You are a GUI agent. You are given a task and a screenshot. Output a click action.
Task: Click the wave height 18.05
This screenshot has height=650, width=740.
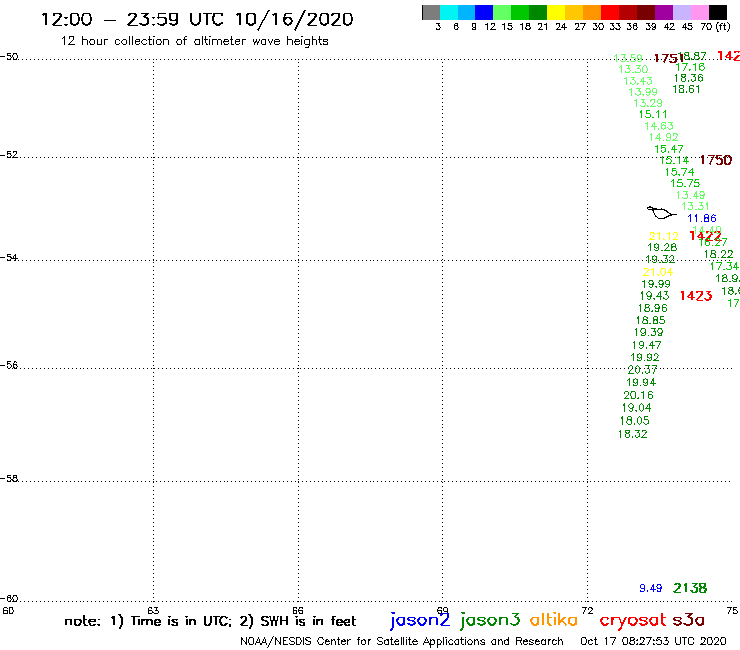(x=635, y=421)
